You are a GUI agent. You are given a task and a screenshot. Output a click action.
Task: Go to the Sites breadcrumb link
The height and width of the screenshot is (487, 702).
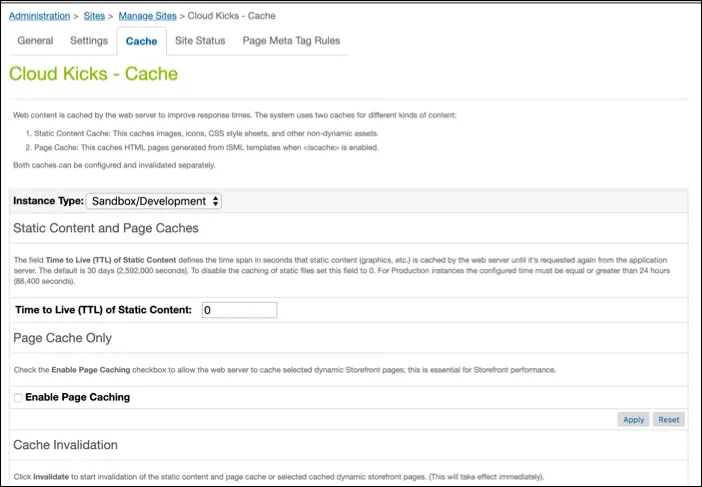[94, 16]
